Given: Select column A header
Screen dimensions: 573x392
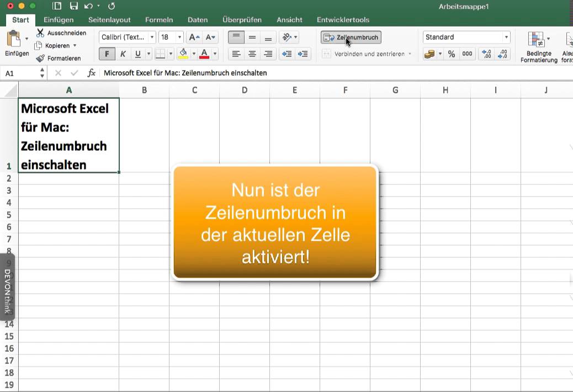Looking at the screenshot, I should 68,90.
